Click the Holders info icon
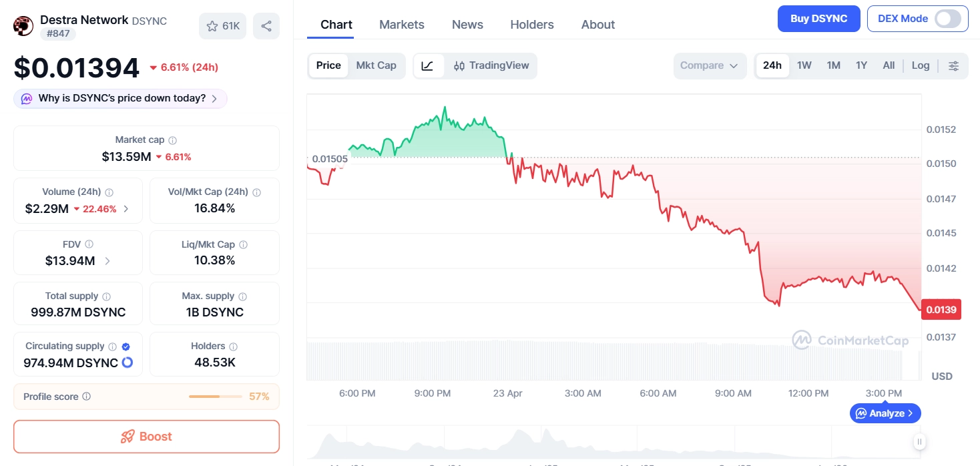Viewport: 980px width, 466px height. (233, 346)
